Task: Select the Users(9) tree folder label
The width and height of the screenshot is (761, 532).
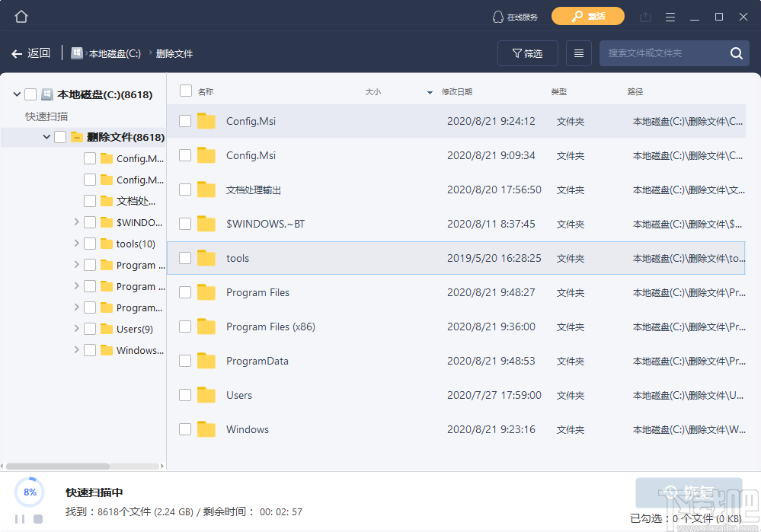Action: coord(134,330)
